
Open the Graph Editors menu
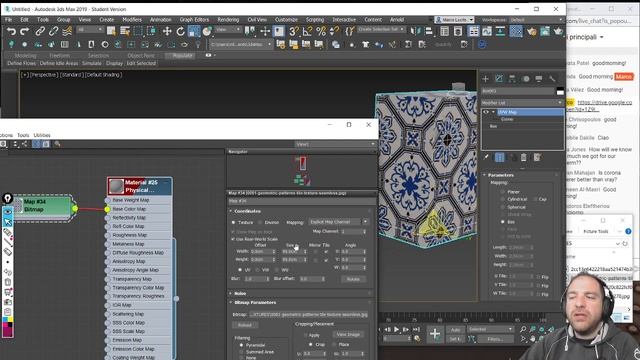click(x=194, y=20)
